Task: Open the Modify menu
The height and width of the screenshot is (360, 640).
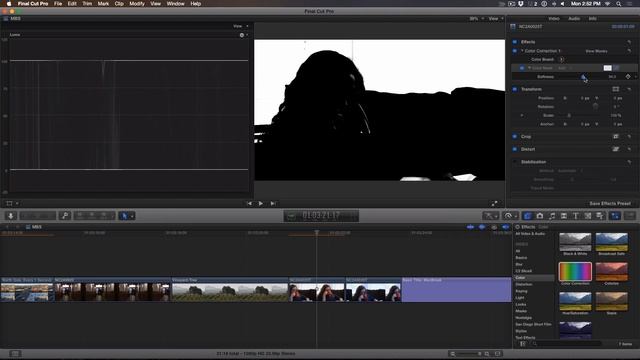Action: tap(137, 4)
